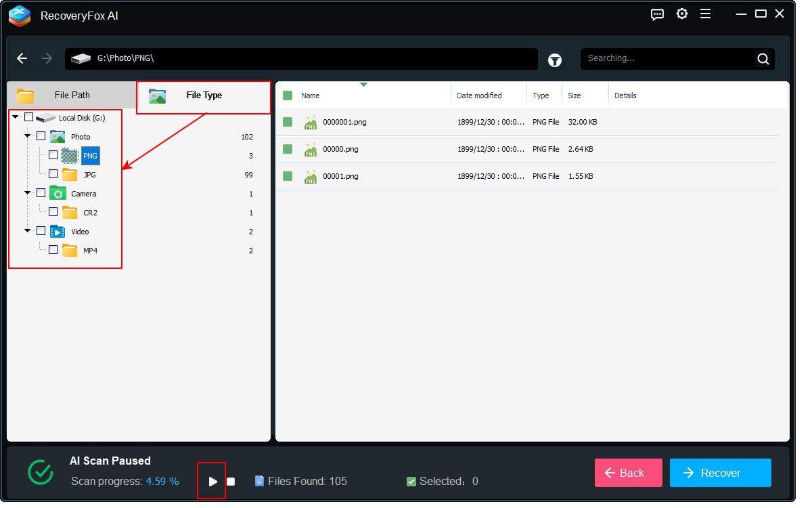The image size is (812, 508).
Task: Click the drive icon in path bar
Action: (82, 60)
